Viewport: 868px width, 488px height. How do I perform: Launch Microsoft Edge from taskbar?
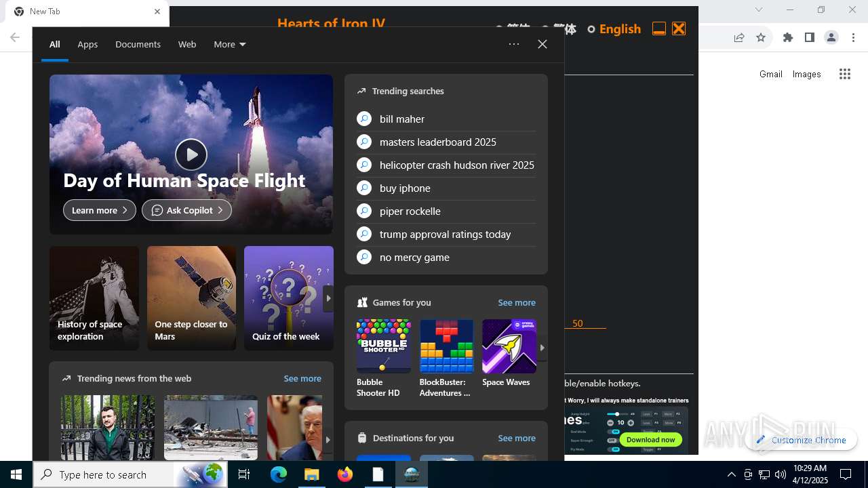pyautogui.click(x=279, y=474)
